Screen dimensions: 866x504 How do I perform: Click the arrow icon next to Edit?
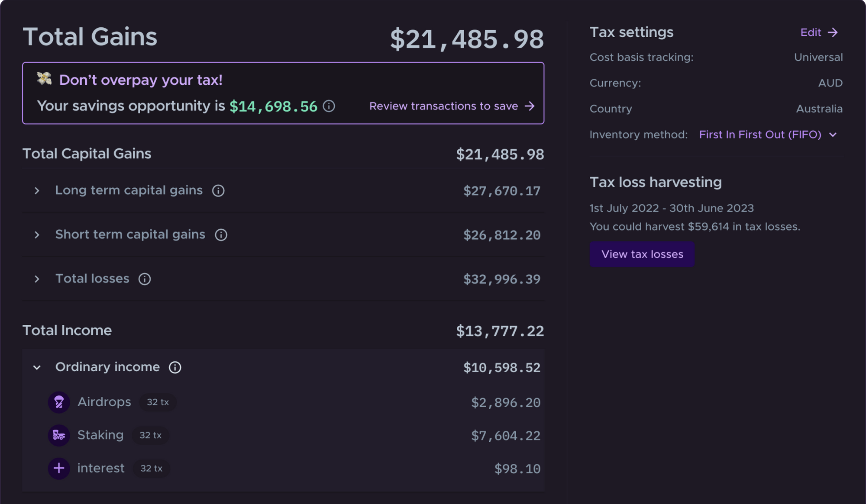coord(833,32)
